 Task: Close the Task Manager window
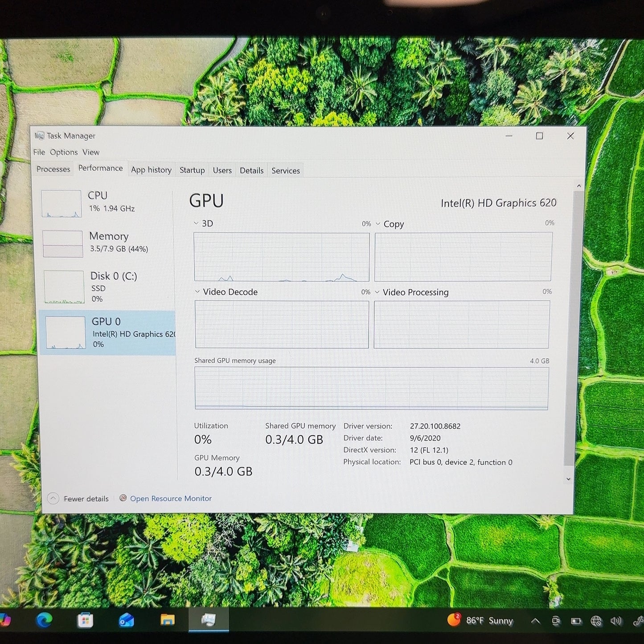[570, 136]
